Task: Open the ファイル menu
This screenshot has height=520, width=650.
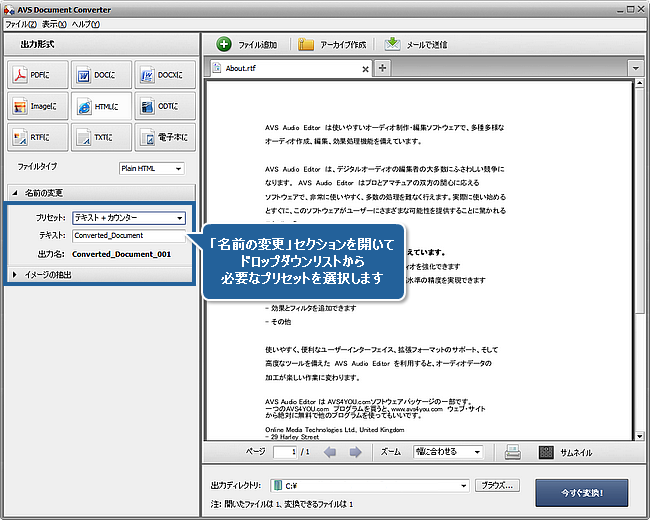Action: pos(21,24)
